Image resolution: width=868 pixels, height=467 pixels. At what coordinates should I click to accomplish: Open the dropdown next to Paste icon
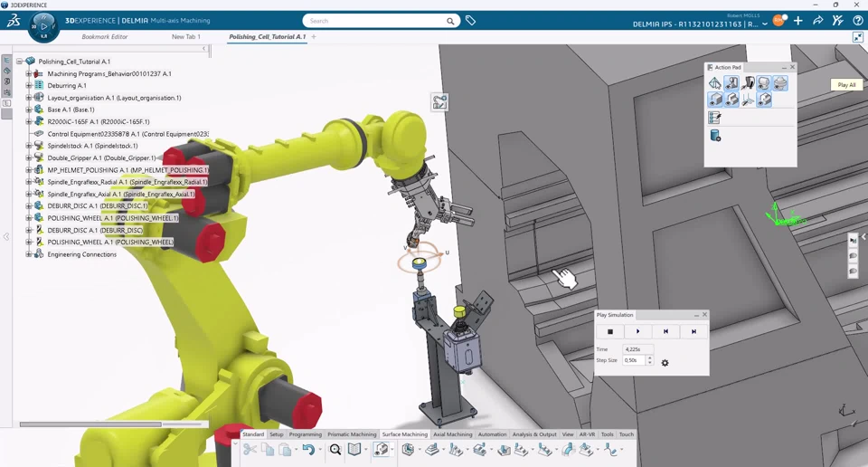[296, 450]
